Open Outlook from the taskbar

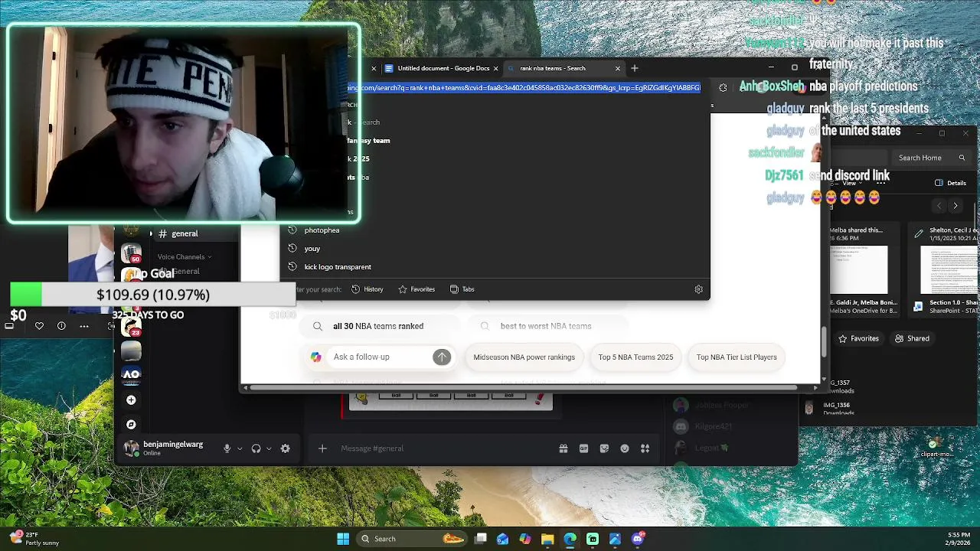(x=502, y=539)
